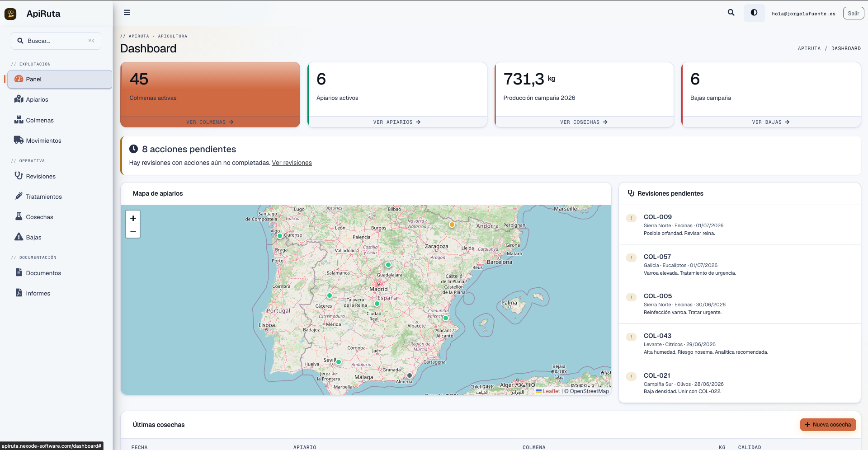868x450 pixels.
Task: Click the green marker near Guadalajara
Action: [x=388, y=265]
